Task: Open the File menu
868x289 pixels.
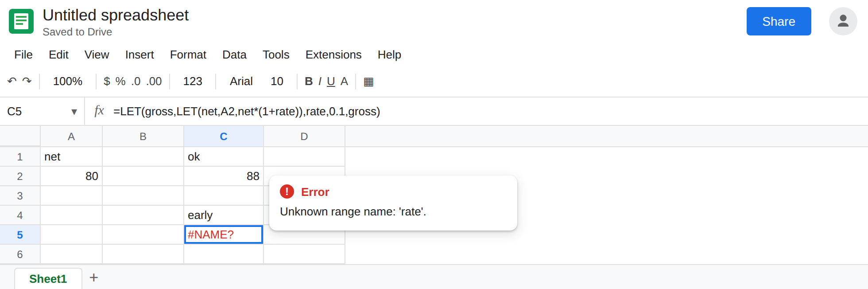Action: [23, 55]
